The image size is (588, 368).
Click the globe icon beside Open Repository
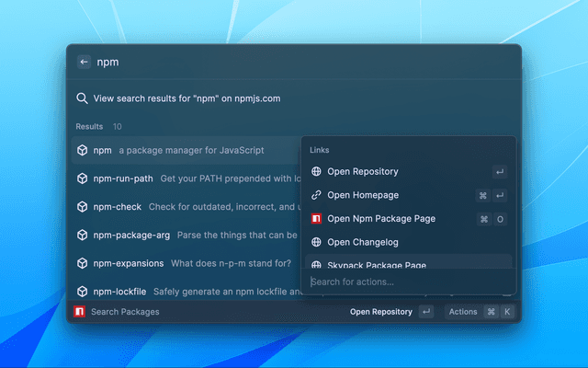coord(316,171)
